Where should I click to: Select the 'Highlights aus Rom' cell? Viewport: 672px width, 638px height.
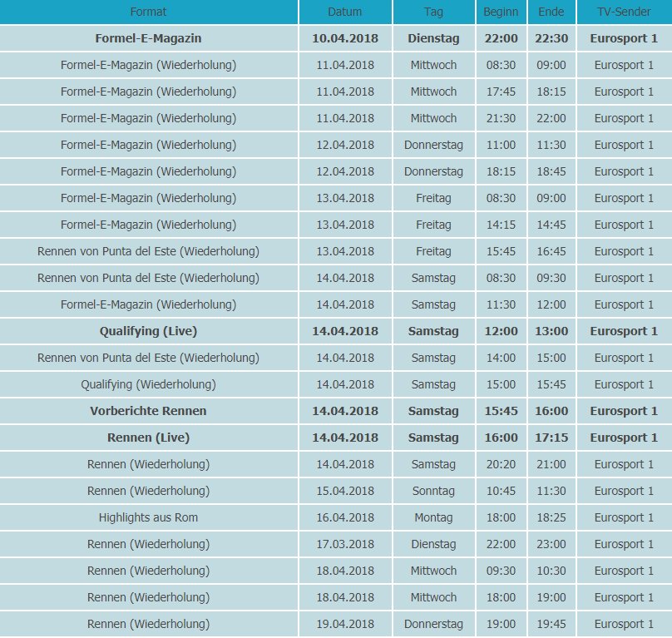click(x=148, y=517)
